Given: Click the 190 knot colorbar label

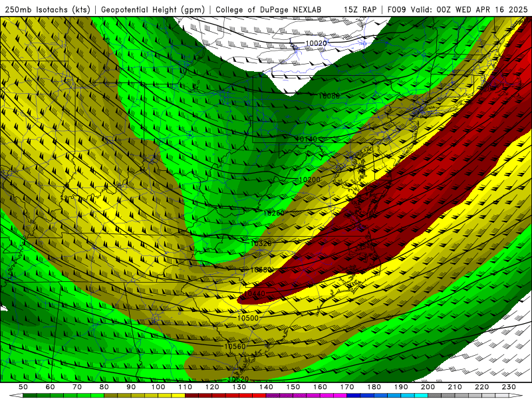Looking at the screenshot, I should 401,387.
